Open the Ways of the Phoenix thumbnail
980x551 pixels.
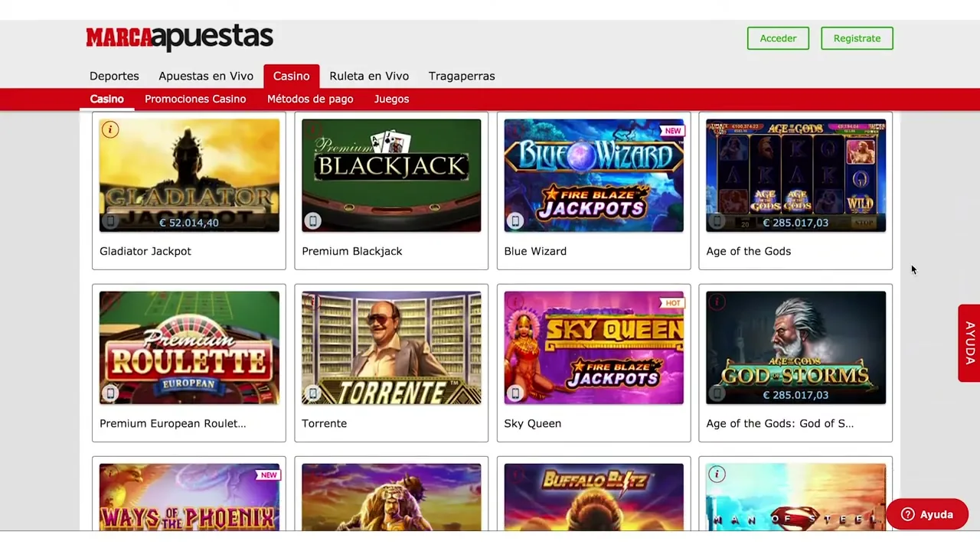189,497
